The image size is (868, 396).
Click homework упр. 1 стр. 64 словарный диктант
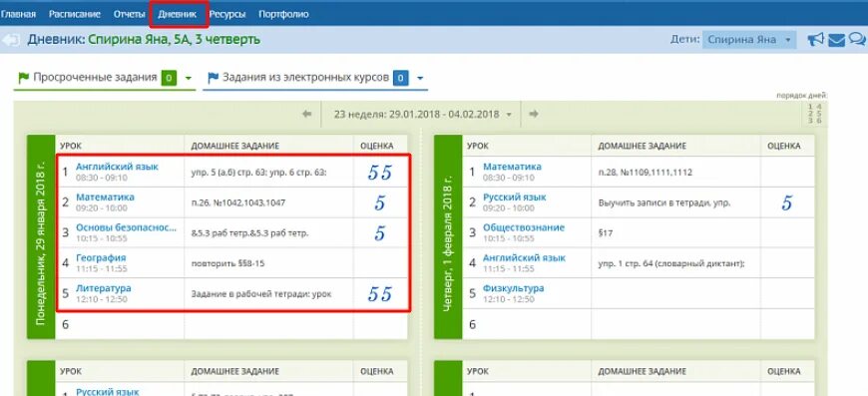pos(671,263)
